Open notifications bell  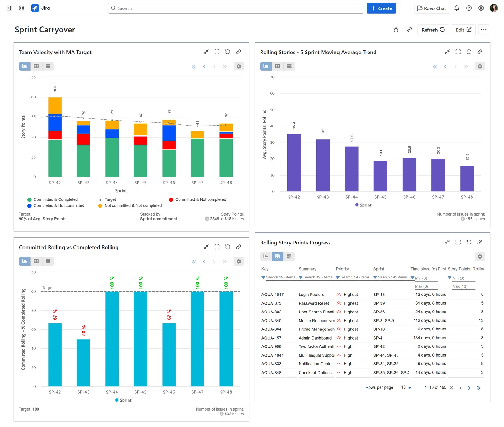pyautogui.click(x=457, y=8)
